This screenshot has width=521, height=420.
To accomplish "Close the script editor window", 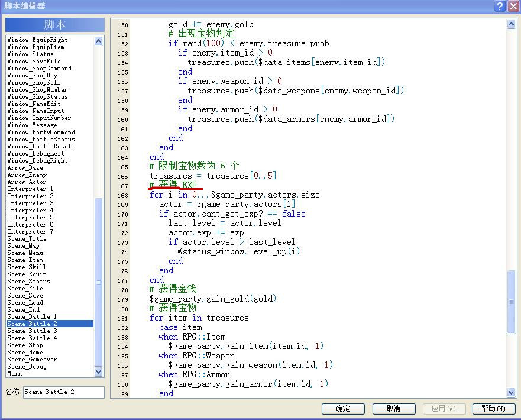I will click(513, 6).
